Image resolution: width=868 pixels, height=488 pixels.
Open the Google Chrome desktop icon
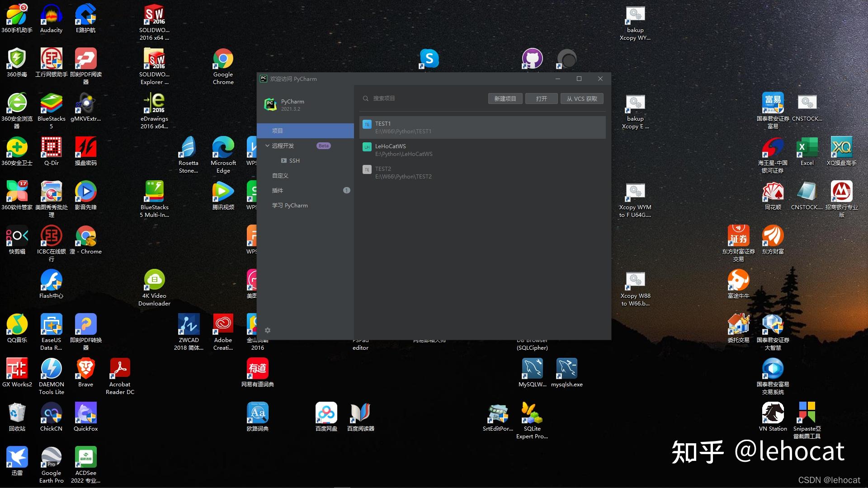pos(223,66)
